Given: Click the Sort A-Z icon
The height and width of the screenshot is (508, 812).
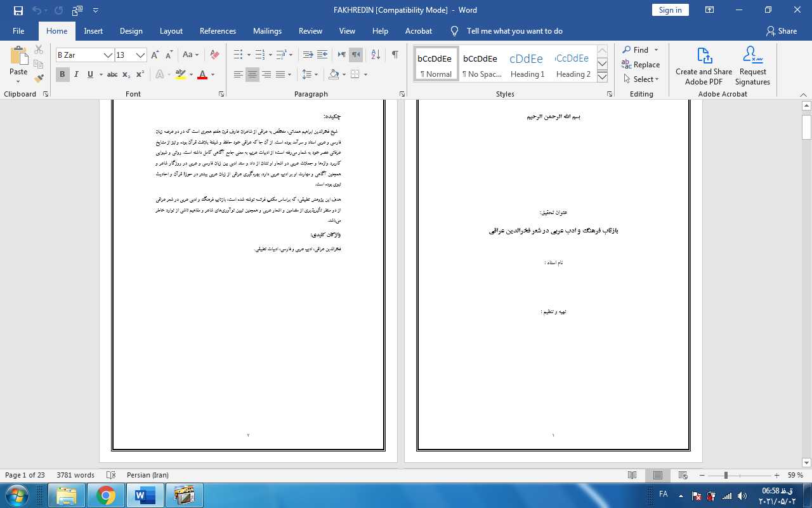Looking at the screenshot, I should 375,55.
